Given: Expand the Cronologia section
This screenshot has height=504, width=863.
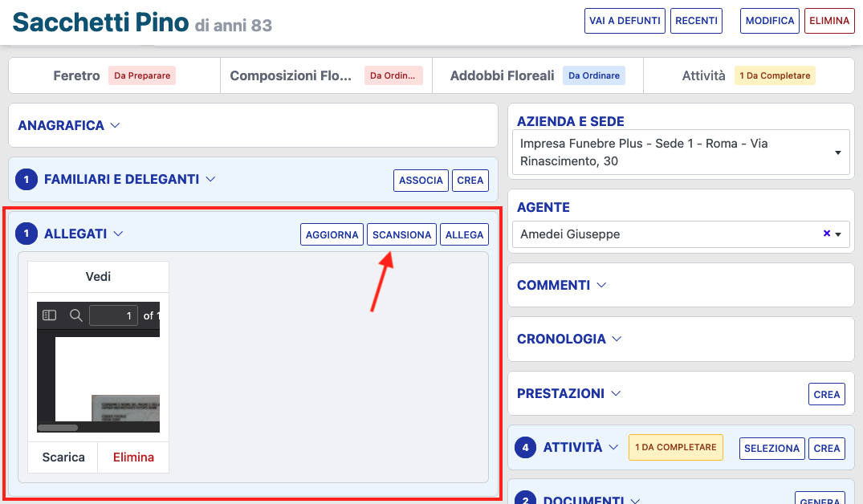Looking at the screenshot, I should [x=569, y=339].
